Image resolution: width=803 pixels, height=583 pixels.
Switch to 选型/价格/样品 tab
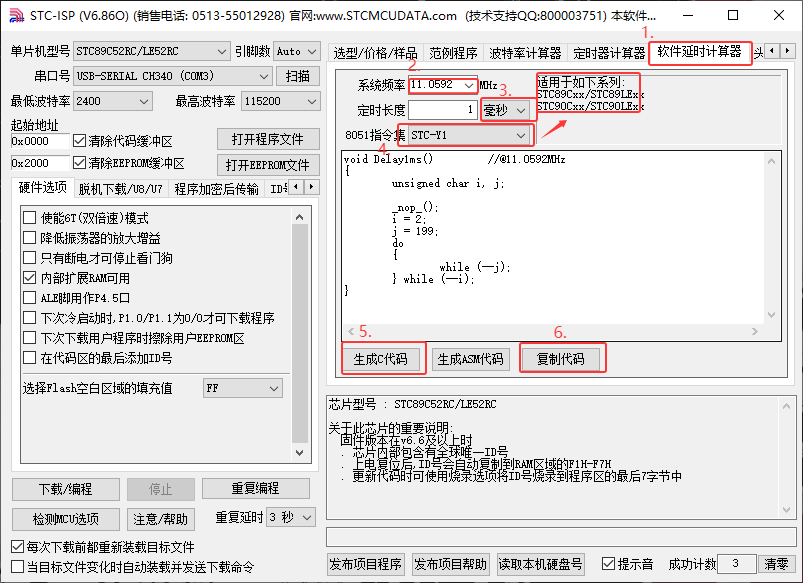click(x=375, y=53)
